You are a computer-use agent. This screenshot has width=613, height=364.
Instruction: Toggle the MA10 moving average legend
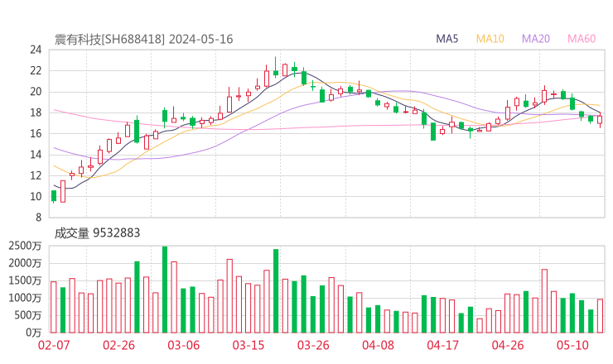click(490, 39)
